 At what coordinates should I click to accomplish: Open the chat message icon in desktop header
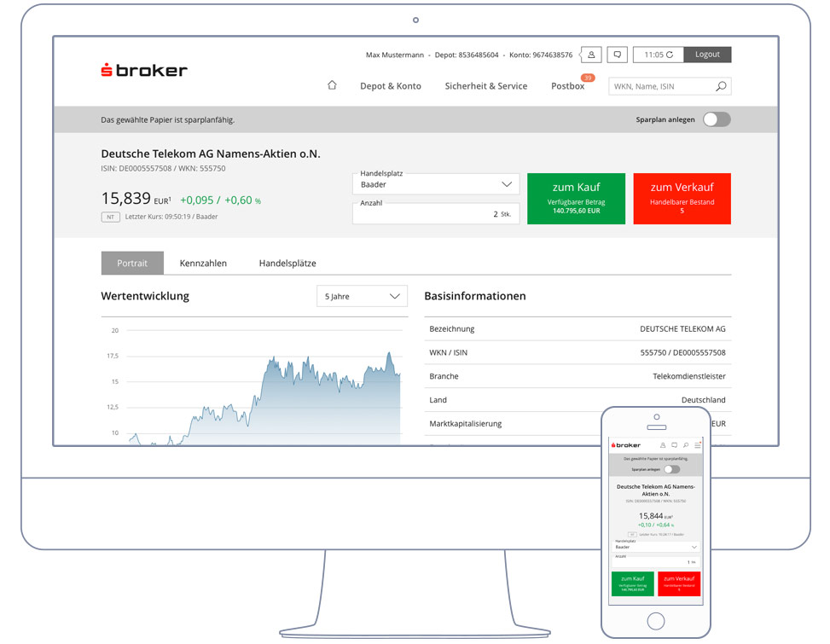coord(618,55)
